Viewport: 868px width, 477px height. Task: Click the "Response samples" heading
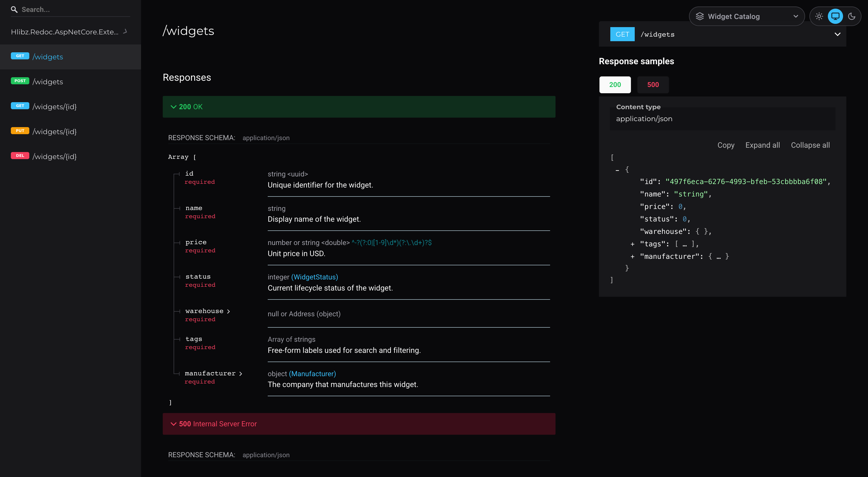pyautogui.click(x=636, y=61)
